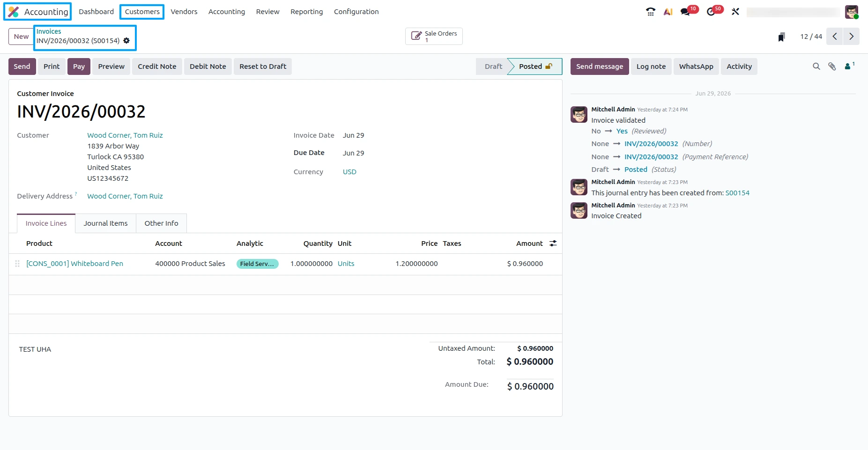Click the 1.200000000 price cell
Image resolution: width=868 pixels, height=450 pixels.
(416, 264)
